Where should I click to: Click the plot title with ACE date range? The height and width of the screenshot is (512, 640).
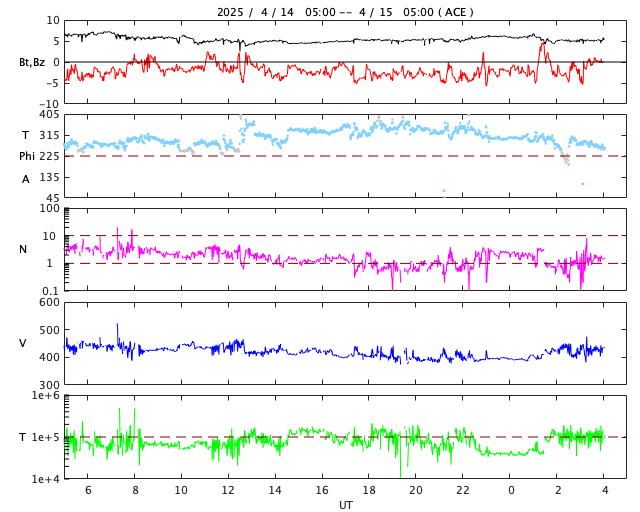[345, 12]
